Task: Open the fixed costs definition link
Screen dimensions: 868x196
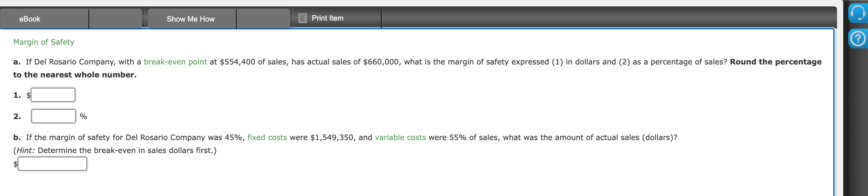Action: (267, 137)
